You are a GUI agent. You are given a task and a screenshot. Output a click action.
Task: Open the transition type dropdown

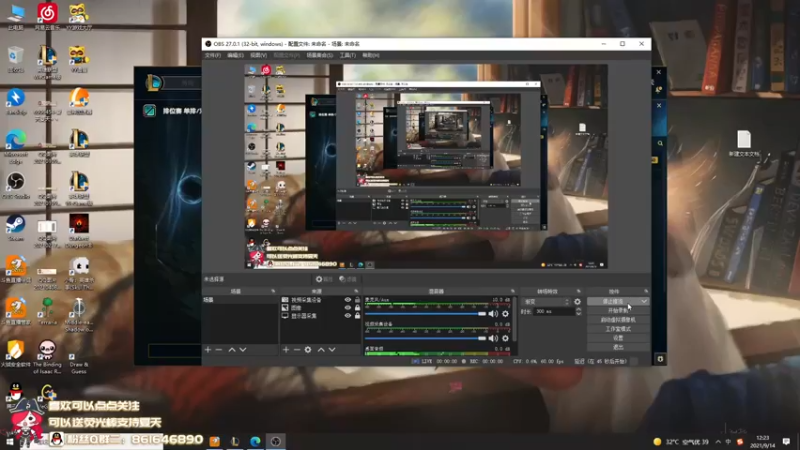click(x=545, y=302)
